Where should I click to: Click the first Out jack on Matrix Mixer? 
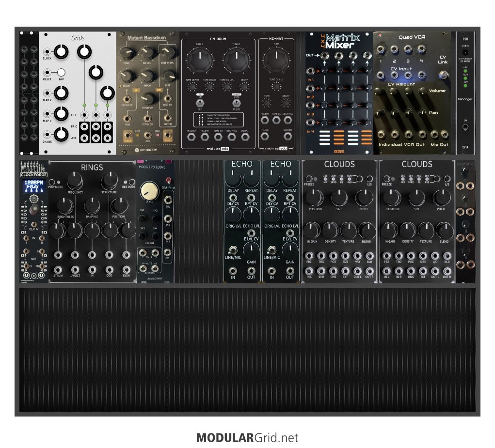coord(324,56)
